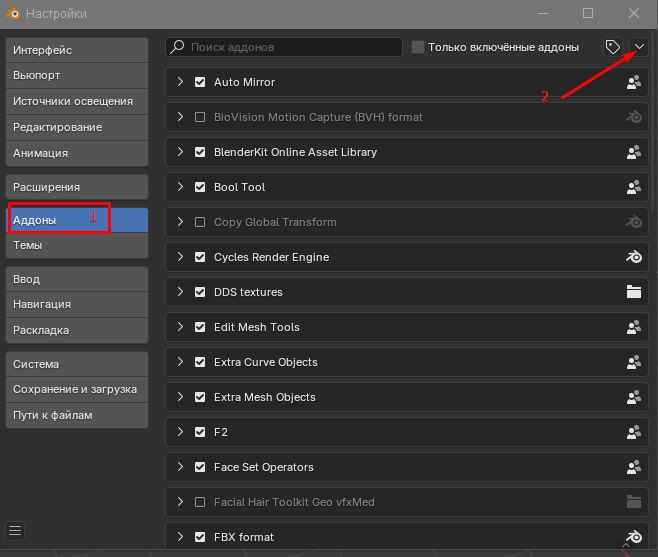Expand Extra Curve Objects addon details
This screenshot has width=658, height=557.
[x=180, y=362]
